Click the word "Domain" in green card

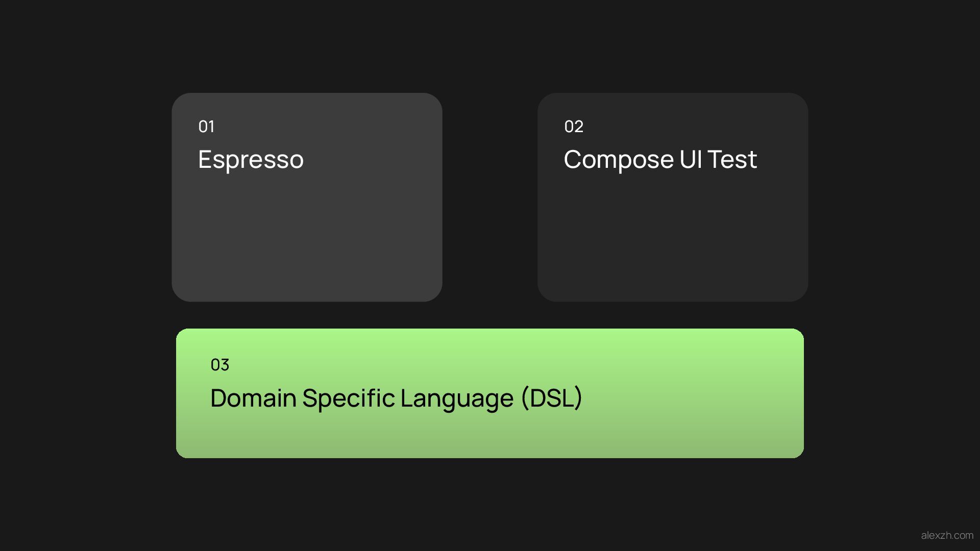(x=253, y=398)
